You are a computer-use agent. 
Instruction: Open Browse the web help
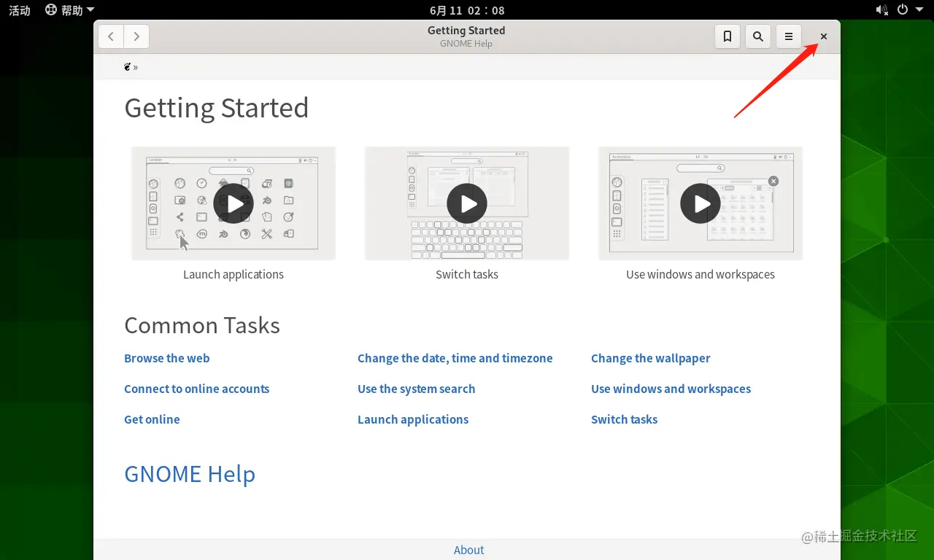click(x=166, y=358)
